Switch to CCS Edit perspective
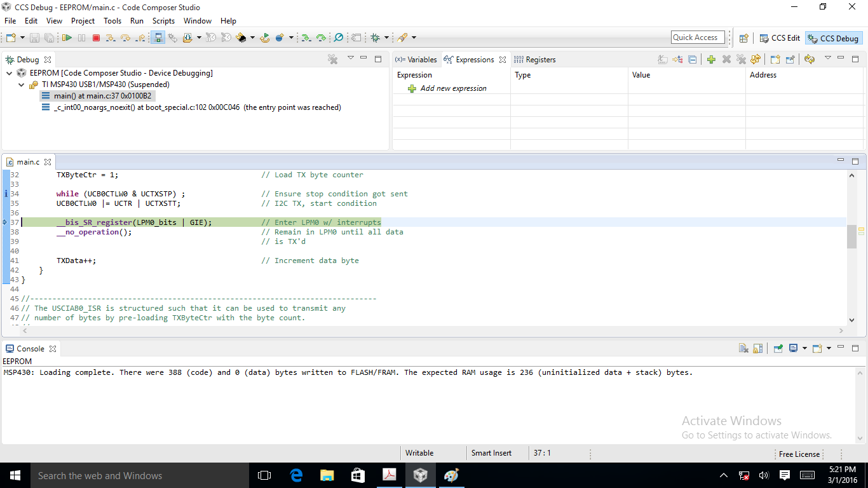The height and width of the screenshot is (488, 868). coord(780,38)
